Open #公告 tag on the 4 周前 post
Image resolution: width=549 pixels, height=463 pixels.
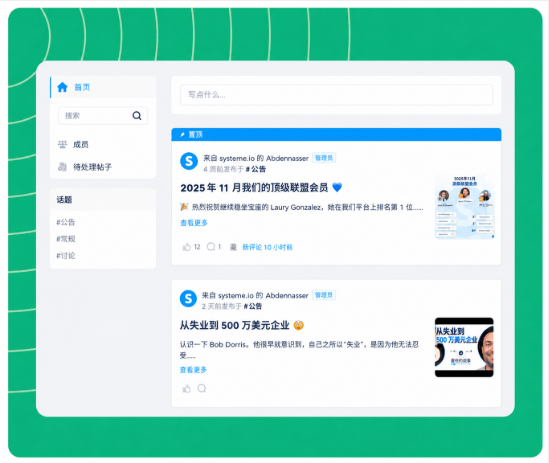(256, 169)
